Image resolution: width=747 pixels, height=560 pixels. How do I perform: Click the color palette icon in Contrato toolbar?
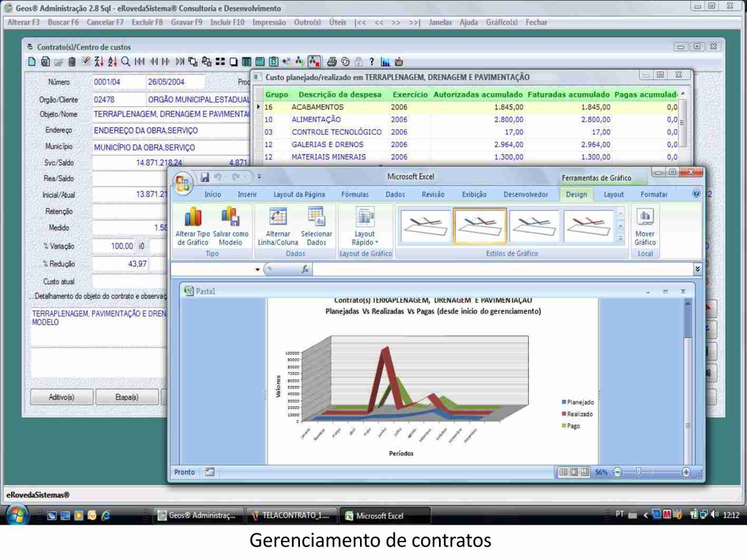tap(345, 62)
